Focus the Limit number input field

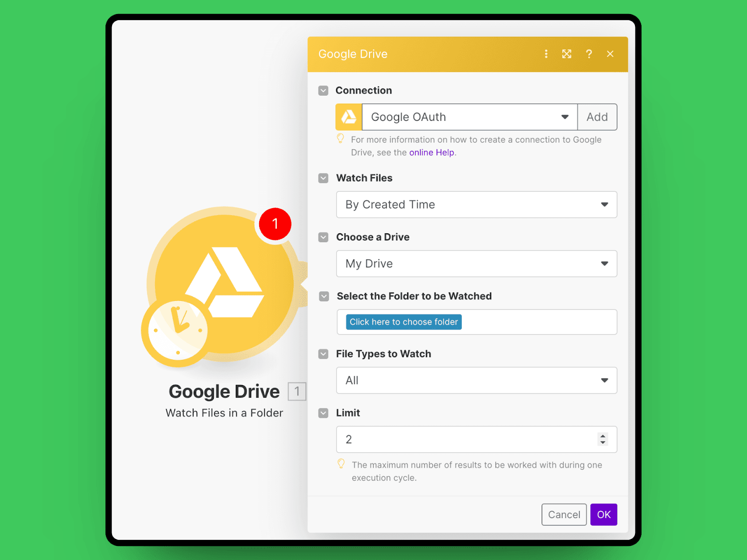pyautogui.click(x=477, y=440)
